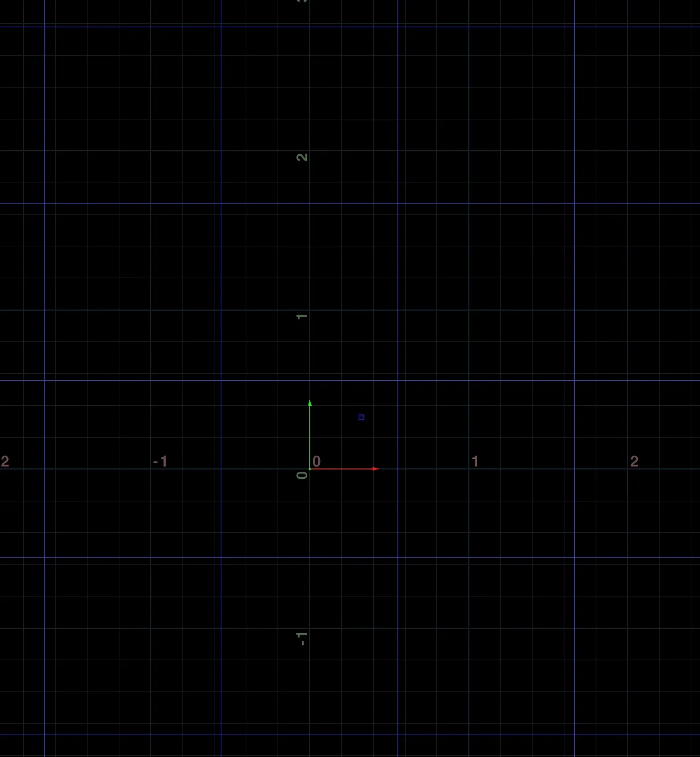The image size is (700, 757).
Task: Click the vertical axis label 0 below origin
Action: tap(302, 475)
